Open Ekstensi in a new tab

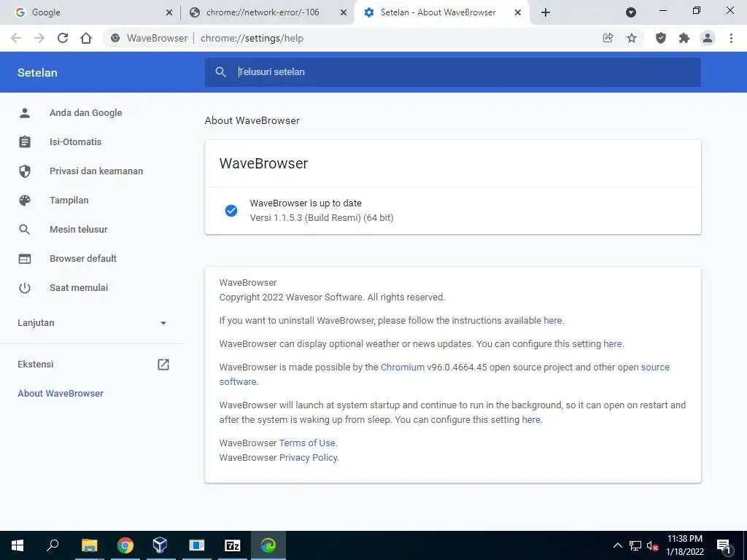(x=93, y=365)
